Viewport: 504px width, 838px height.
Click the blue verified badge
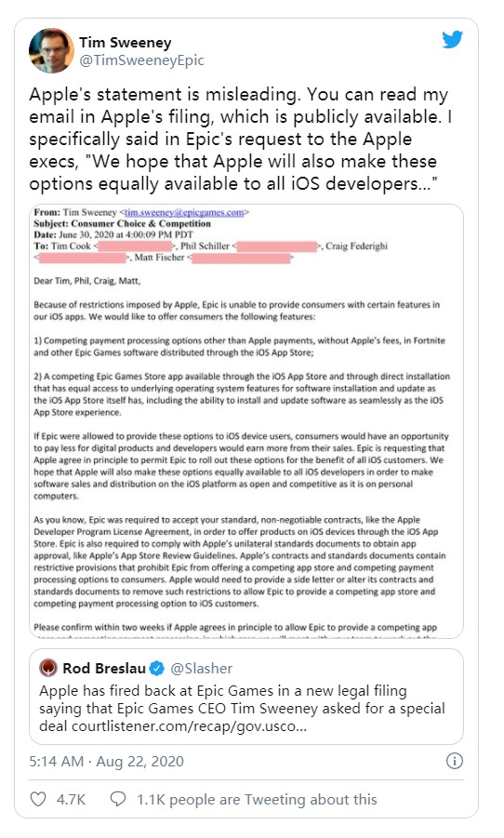point(156,668)
